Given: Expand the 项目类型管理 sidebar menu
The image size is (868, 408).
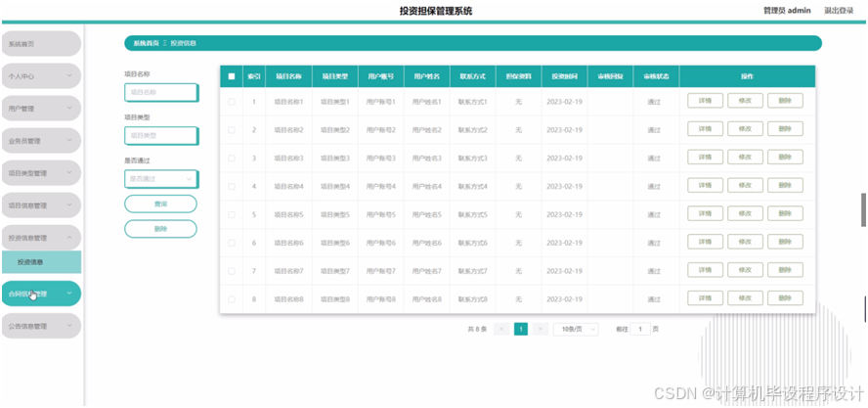Looking at the screenshot, I should 41,173.
